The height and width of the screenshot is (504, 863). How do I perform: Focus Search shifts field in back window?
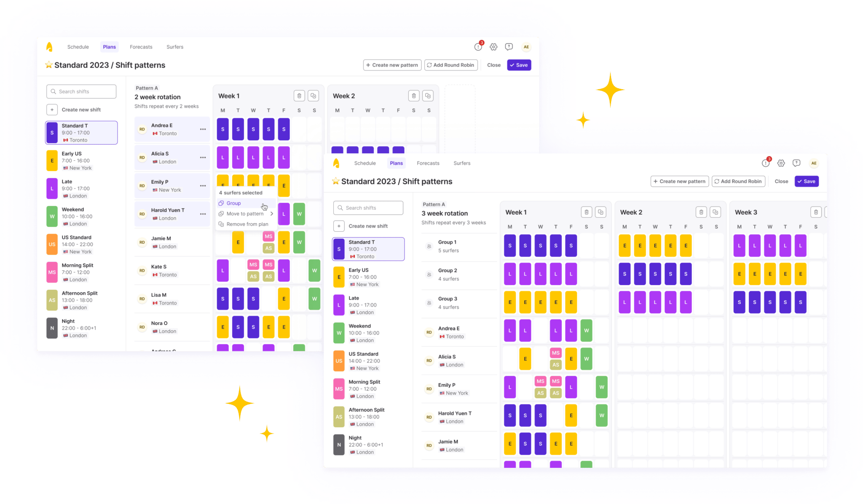(81, 91)
